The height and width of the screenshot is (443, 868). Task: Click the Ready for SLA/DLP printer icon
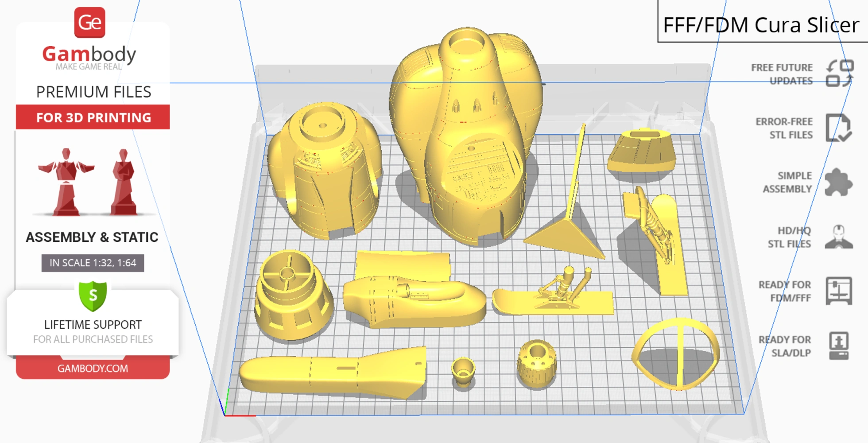click(x=839, y=346)
